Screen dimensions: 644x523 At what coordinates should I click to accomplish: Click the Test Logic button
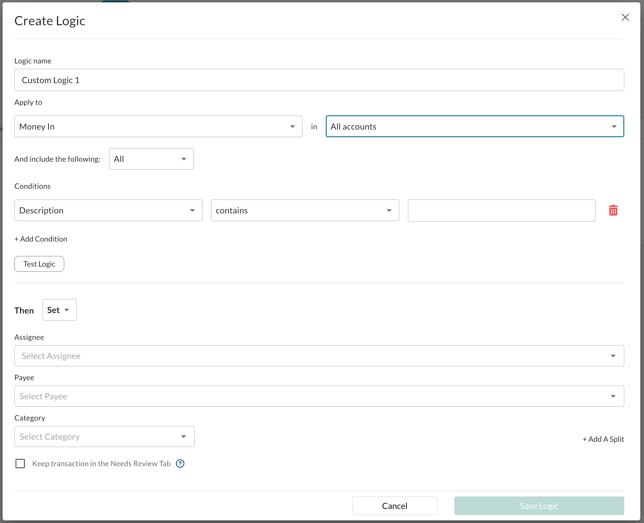pyautogui.click(x=39, y=264)
